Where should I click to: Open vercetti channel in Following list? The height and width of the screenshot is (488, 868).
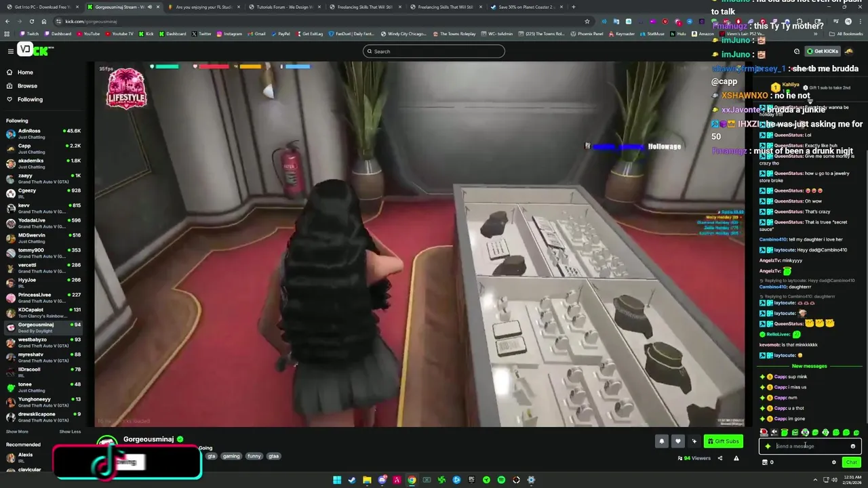(43, 268)
